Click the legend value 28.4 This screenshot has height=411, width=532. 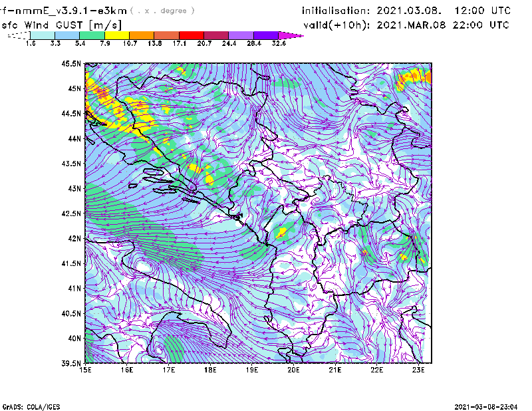point(254,43)
